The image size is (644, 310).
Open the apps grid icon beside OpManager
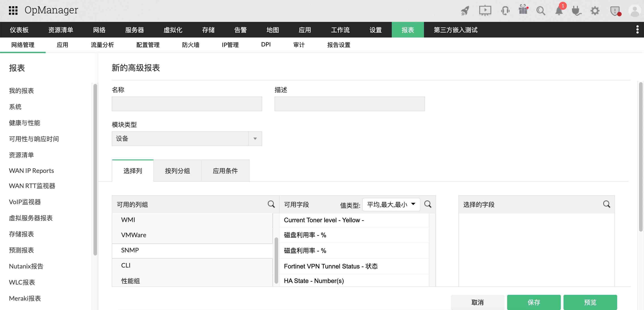click(14, 10)
